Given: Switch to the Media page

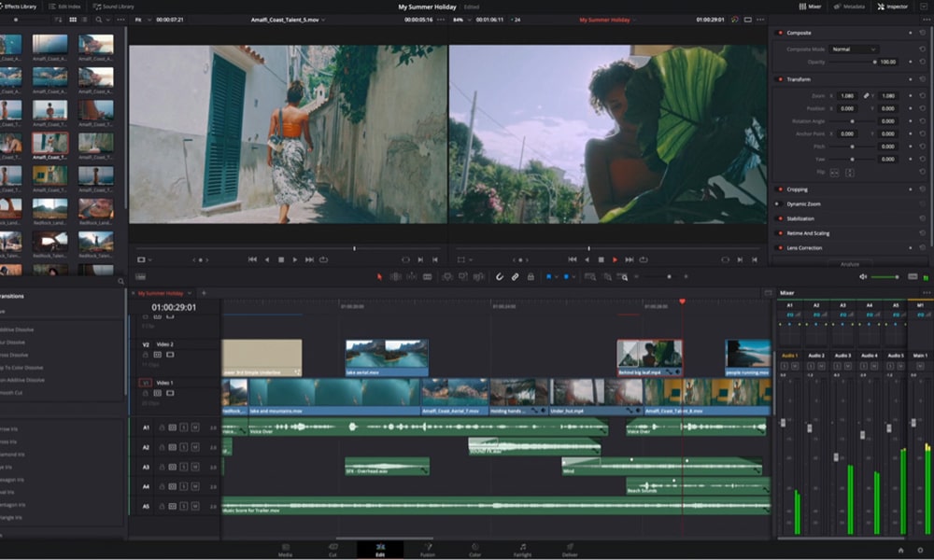Looking at the screenshot, I should click(x=285, y=550).
